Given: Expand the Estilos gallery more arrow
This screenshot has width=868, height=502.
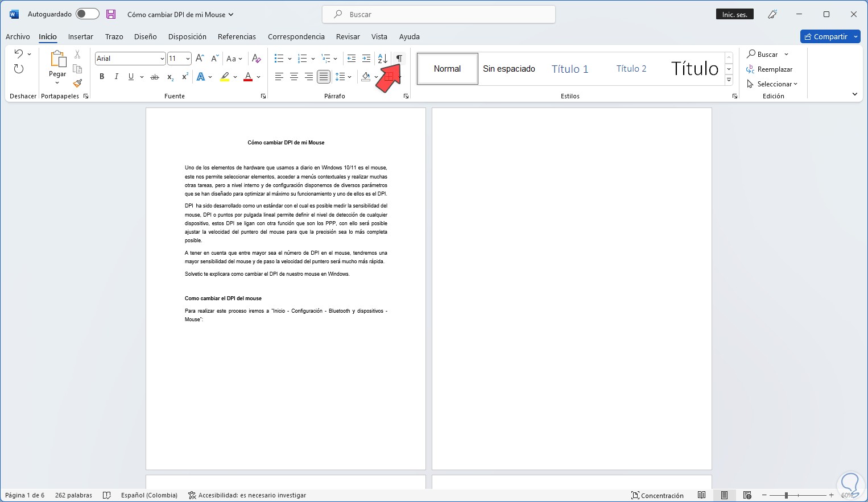Looking at the screenshot, I should 729,80.
